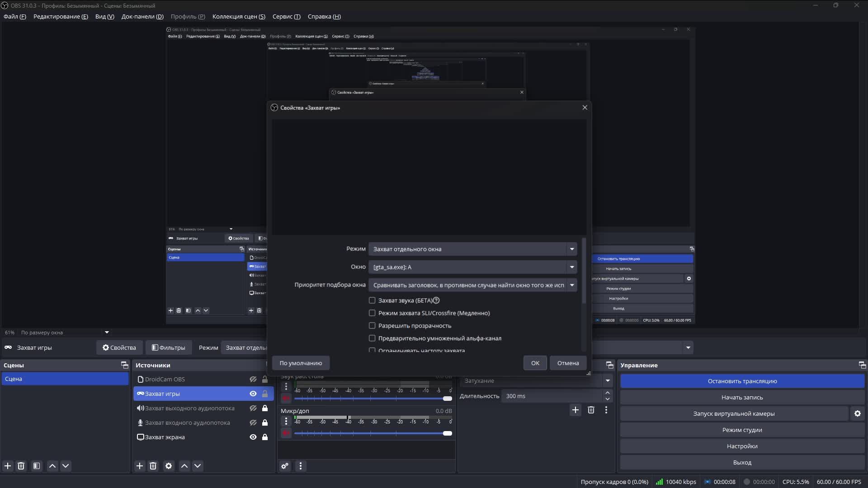Image resolution: width=868 pixels, height=488 pixels.
Task: Open source properties gear icon in Sources panel
Action: pyautogui.click(x=169, y=466)
